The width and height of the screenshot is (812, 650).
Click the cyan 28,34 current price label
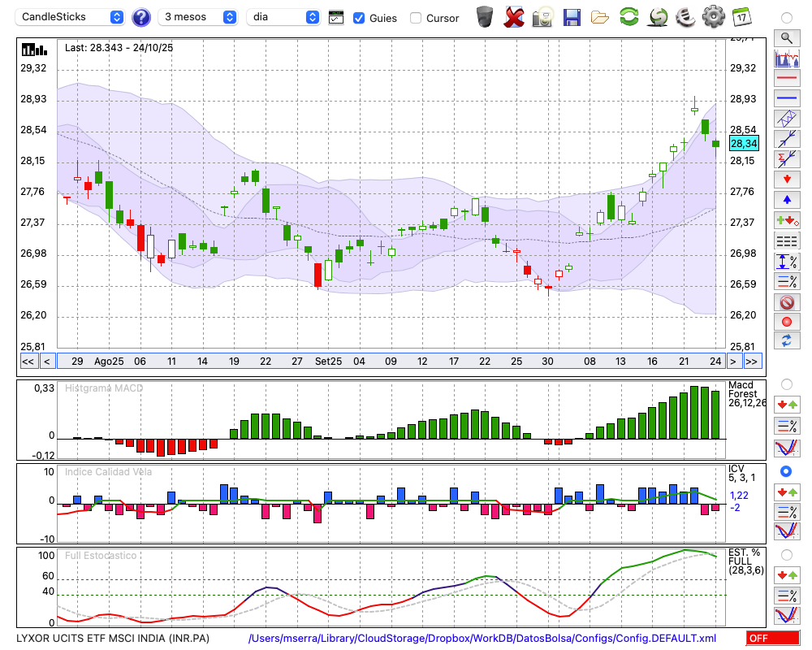[744, 144]
